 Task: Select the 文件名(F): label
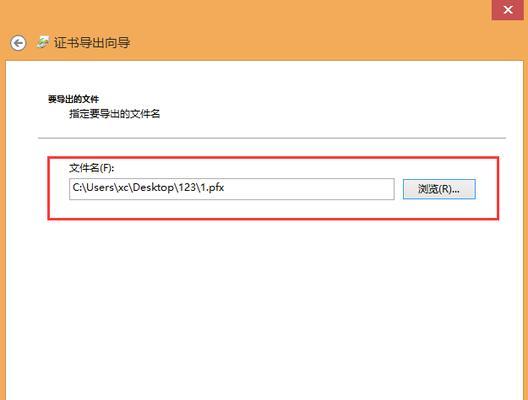click(x=92, y=168)
